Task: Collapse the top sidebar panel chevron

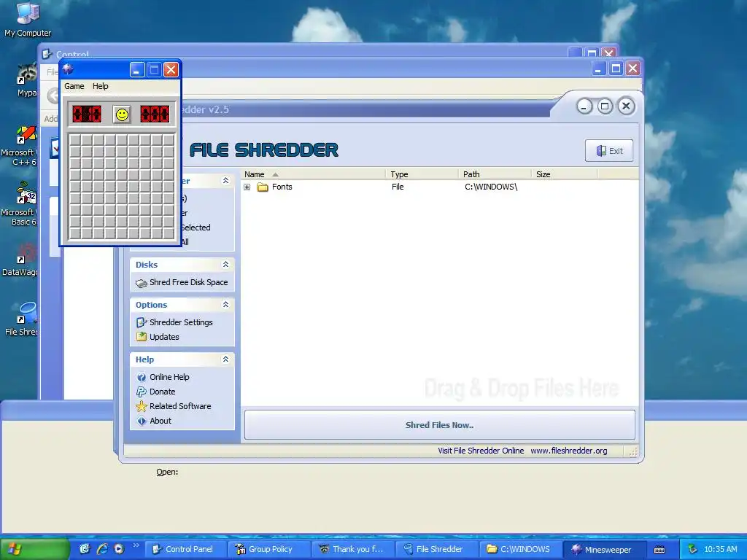Action: click(226, 181)
